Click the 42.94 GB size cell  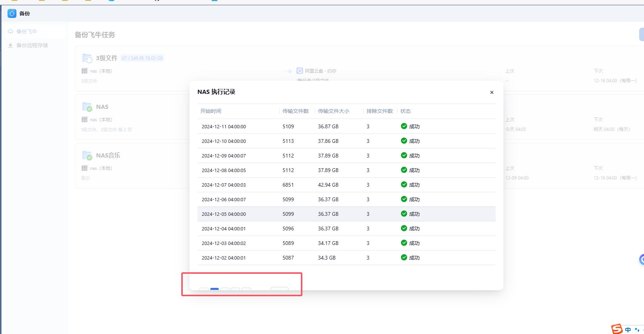point(328,185)
